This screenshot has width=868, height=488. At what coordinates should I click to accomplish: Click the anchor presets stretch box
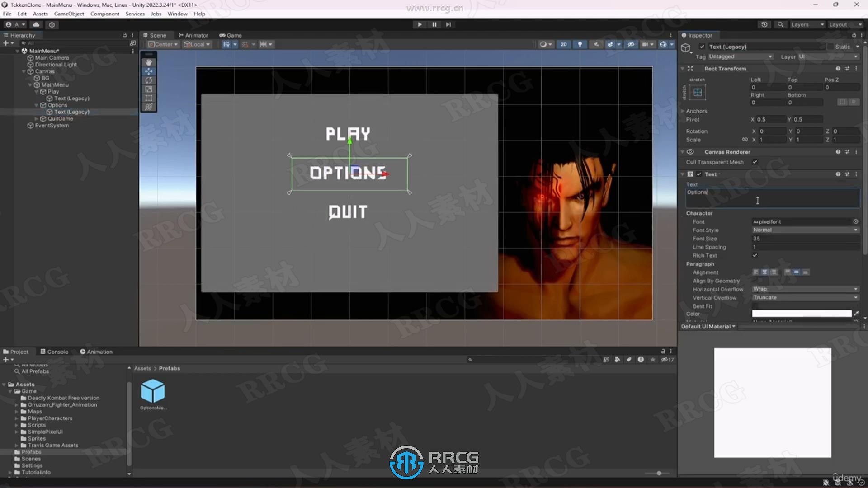(698, 93)
